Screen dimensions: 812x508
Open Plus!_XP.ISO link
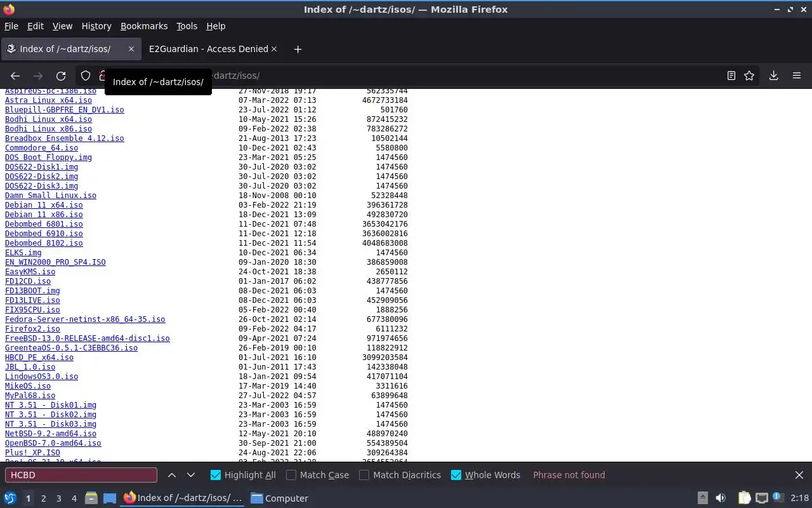(x=32, y=453)
